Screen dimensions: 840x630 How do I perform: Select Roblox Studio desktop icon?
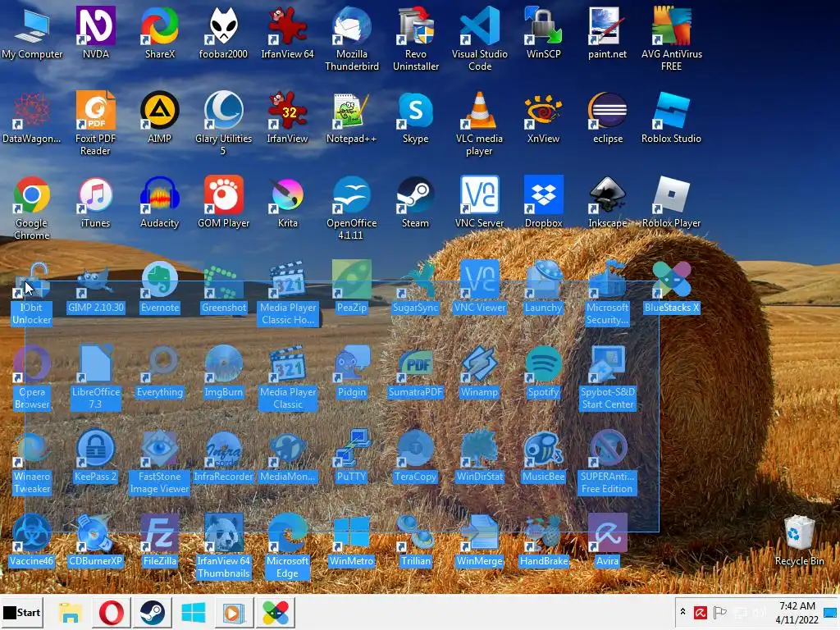pyautogui.click(x=671, y=116)
